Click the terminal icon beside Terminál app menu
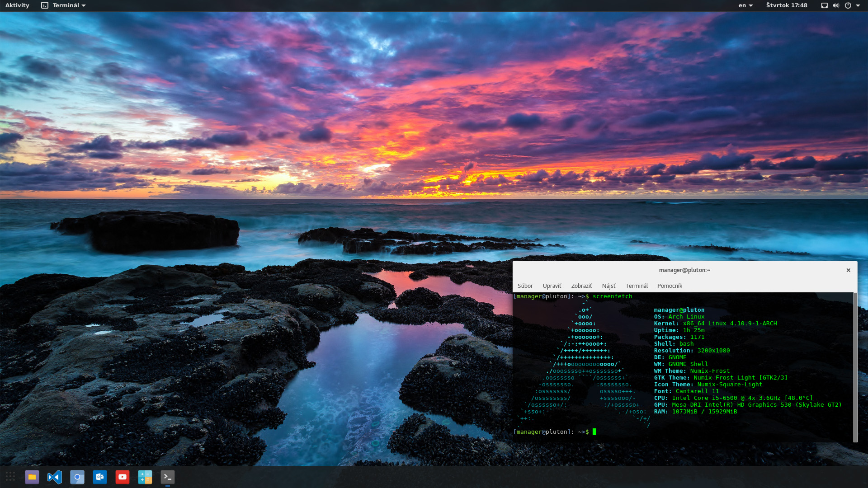Image resolution: width=868 pixels, height=488 pixels. pos(45,5)
